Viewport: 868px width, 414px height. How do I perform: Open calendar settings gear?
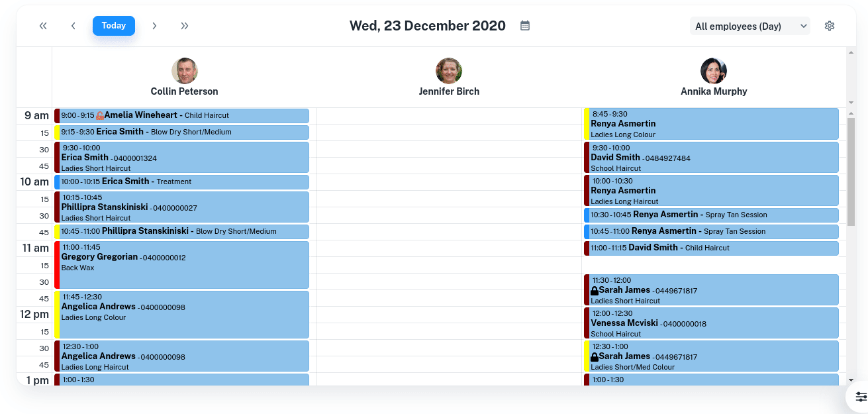(x=830, y=26)
